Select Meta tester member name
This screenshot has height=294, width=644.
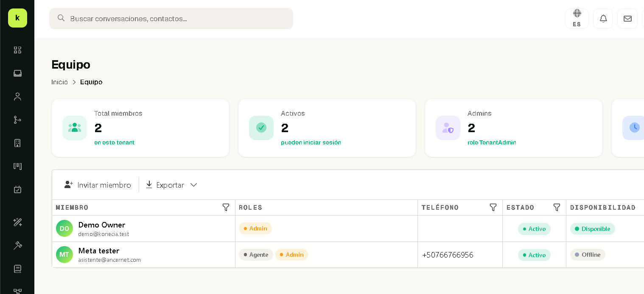(99, 251)
